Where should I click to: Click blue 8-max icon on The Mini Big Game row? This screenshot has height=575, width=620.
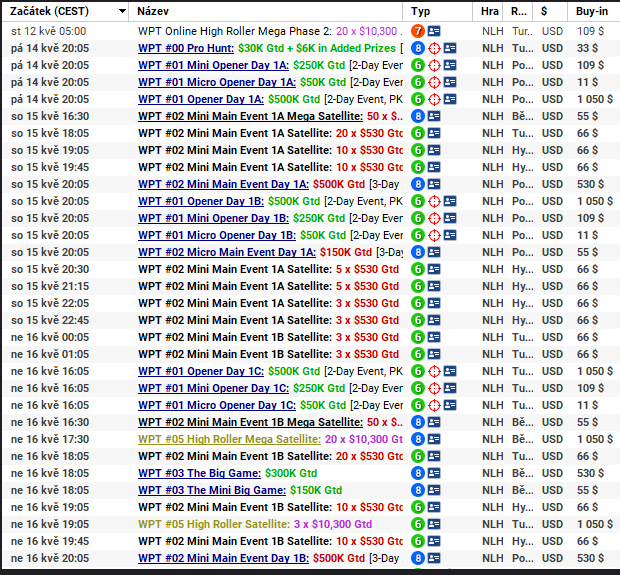click(418, 490)
